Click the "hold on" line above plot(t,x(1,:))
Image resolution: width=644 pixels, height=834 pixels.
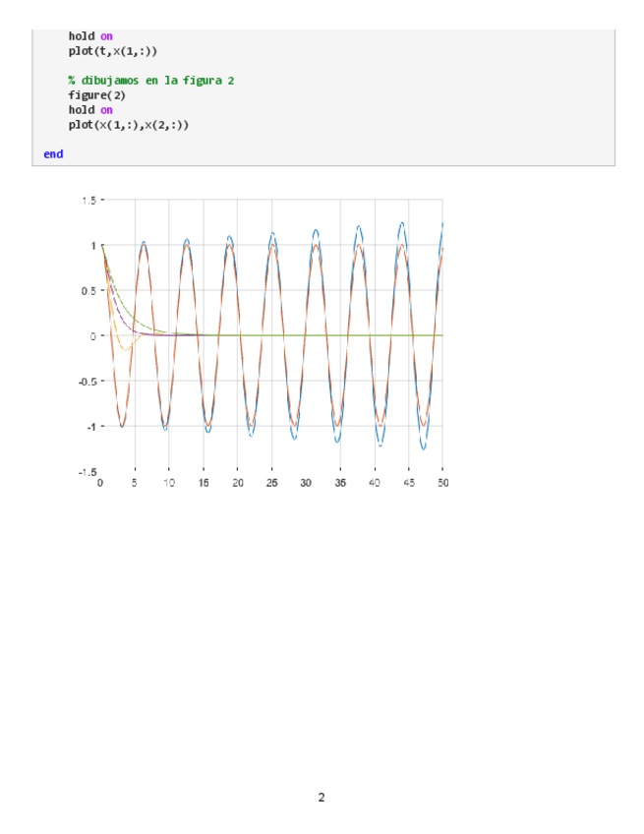[x=89, y=36]
